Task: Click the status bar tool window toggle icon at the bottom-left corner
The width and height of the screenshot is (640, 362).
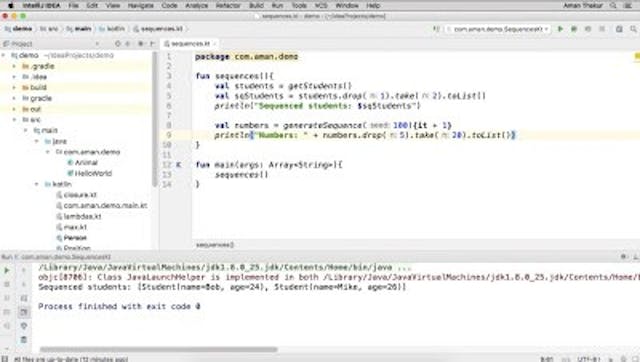Action: [x=4, y=359]
